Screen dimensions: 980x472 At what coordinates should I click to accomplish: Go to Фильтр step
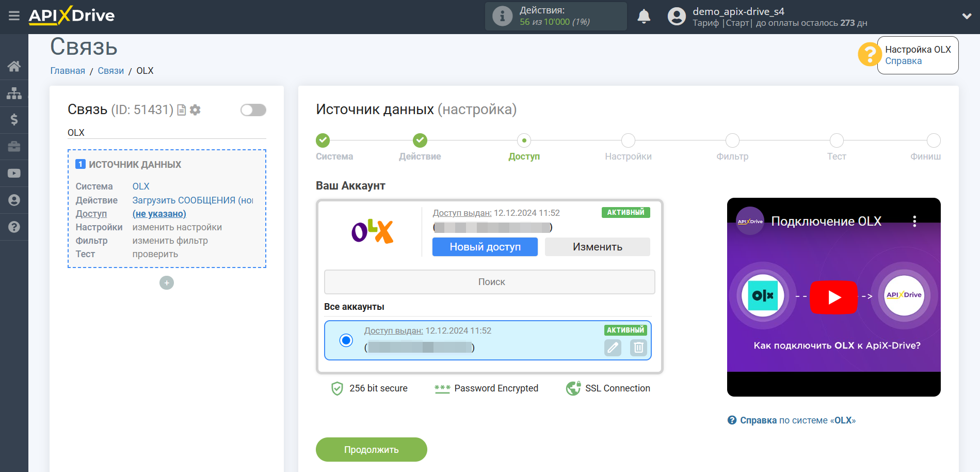click(x=732, y=140)
